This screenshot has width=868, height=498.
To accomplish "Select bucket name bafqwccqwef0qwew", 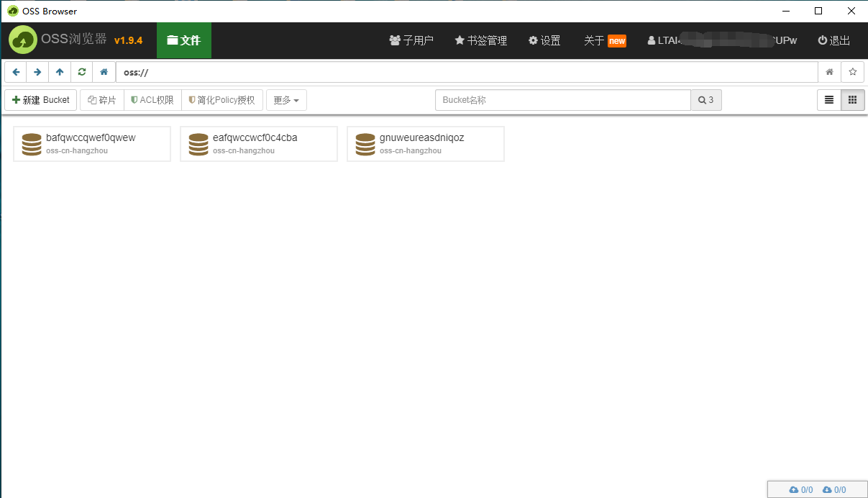I will click(x=91, y=137).
